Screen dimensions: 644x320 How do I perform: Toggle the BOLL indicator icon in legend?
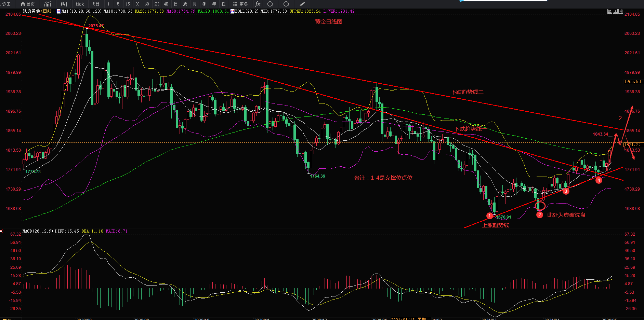pos(233,11)
